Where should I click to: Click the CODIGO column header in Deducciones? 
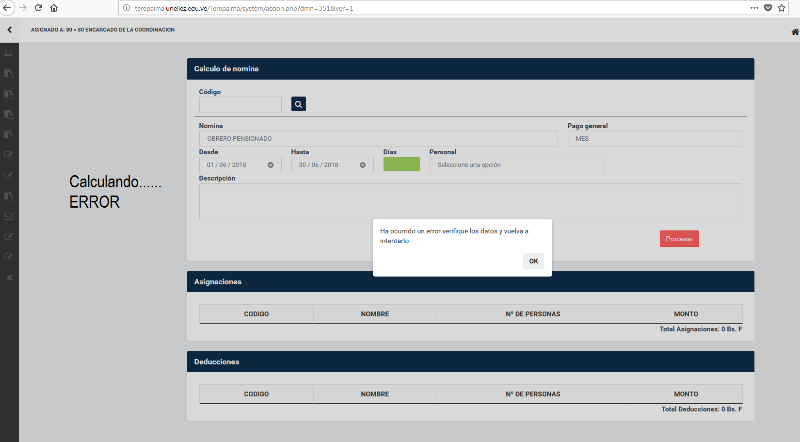click(256, 394)
